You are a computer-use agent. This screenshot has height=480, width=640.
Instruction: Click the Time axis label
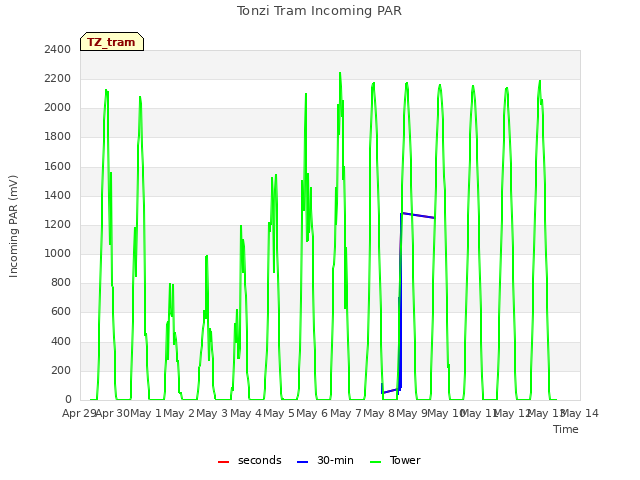(x=566, y=429)
